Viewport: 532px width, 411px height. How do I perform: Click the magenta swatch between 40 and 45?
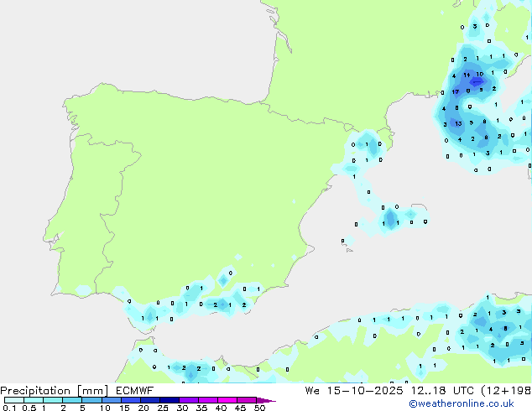(227, 400)
